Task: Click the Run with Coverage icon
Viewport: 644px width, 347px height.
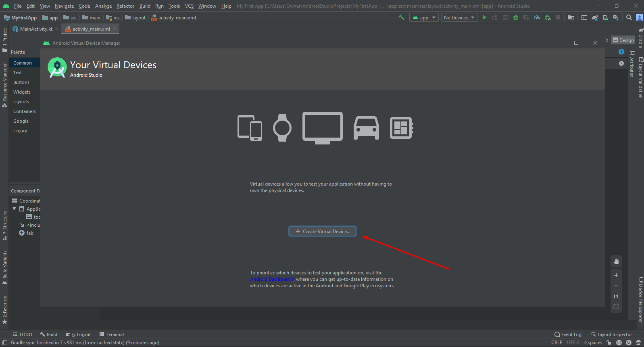Action: pos(526,17)
